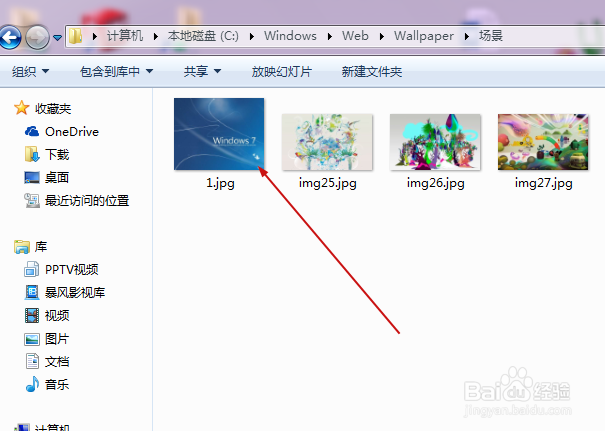The image size is (605, 431).
Task: Open 桌面 in favorites
Action: point(57,178)
